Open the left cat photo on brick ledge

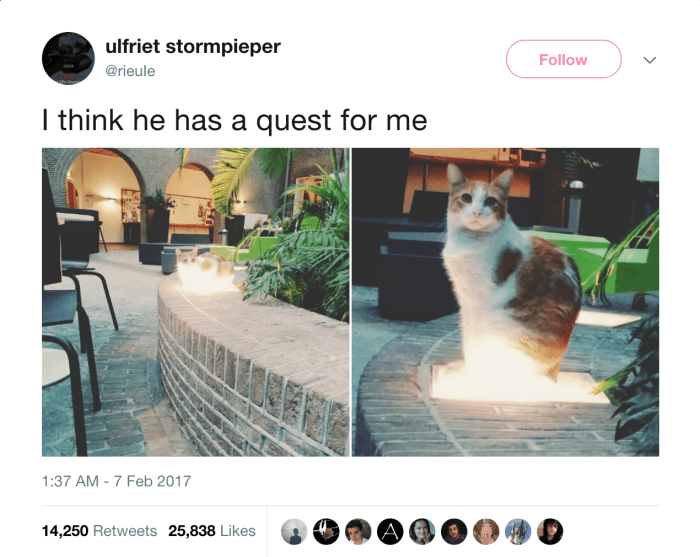pos(196,302)
